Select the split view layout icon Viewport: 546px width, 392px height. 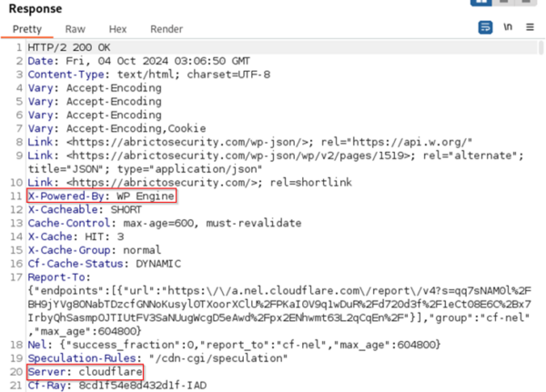click(x=480, y=2)
